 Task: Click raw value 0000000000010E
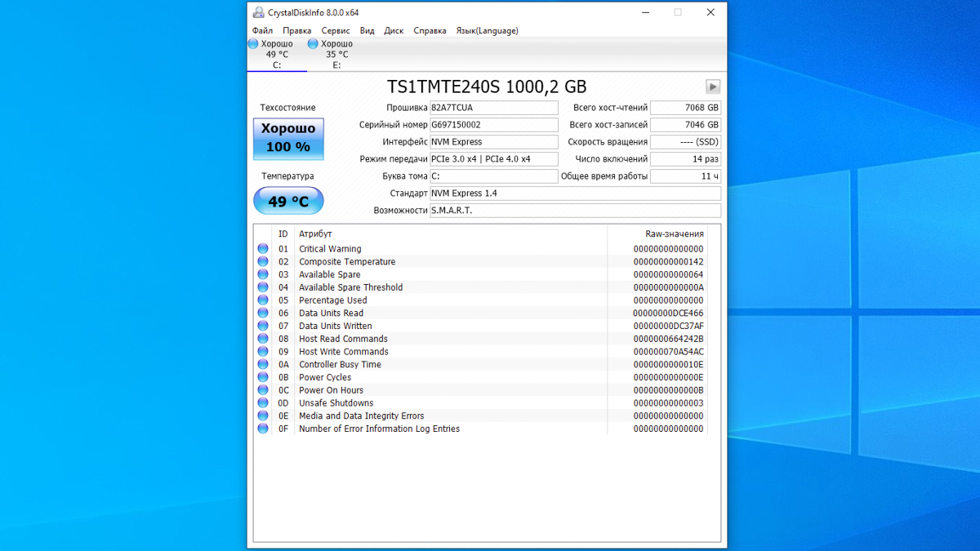point(668,365)
